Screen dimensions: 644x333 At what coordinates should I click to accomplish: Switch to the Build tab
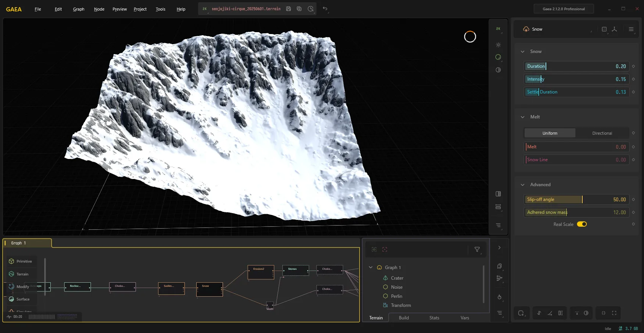(404, 318)
